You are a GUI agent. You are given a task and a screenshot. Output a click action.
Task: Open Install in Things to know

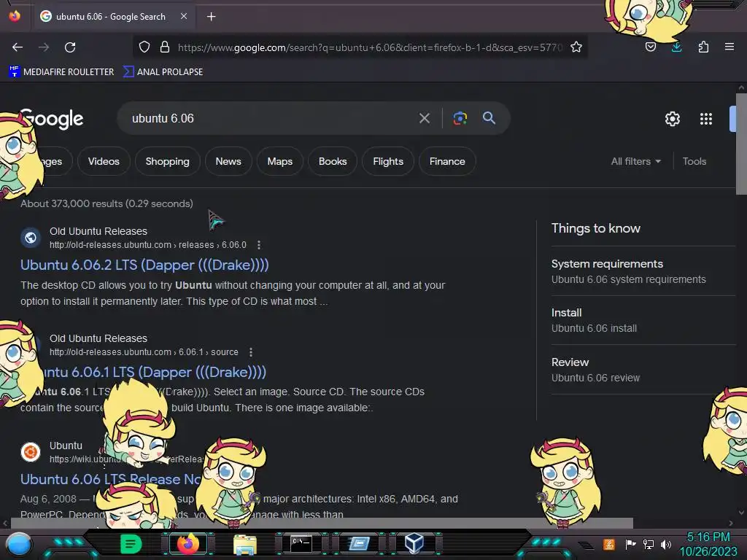(x=643, y=321)
